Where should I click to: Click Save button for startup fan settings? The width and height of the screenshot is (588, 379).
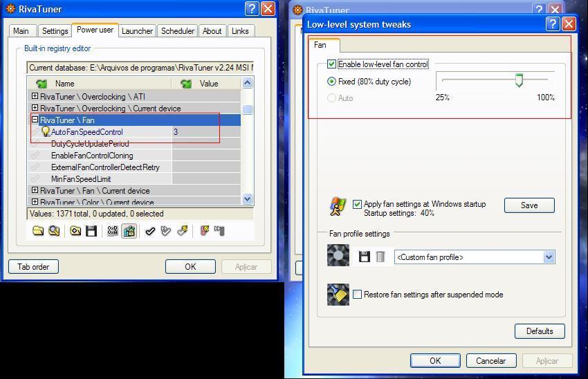529,205
